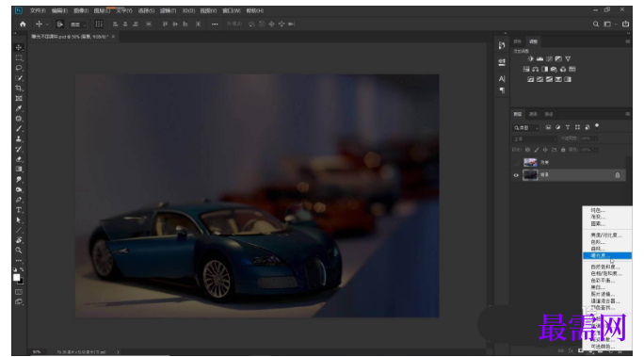The width and height of the screenshot is (644, 357).
Task: Select the Eraser tool
Action: tap(19, 159)
